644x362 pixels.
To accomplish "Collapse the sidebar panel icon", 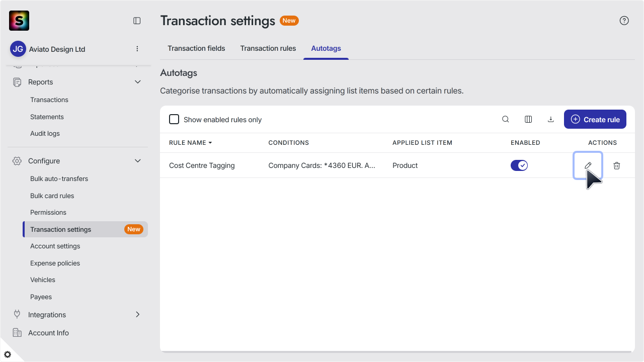I will point(137,21).
